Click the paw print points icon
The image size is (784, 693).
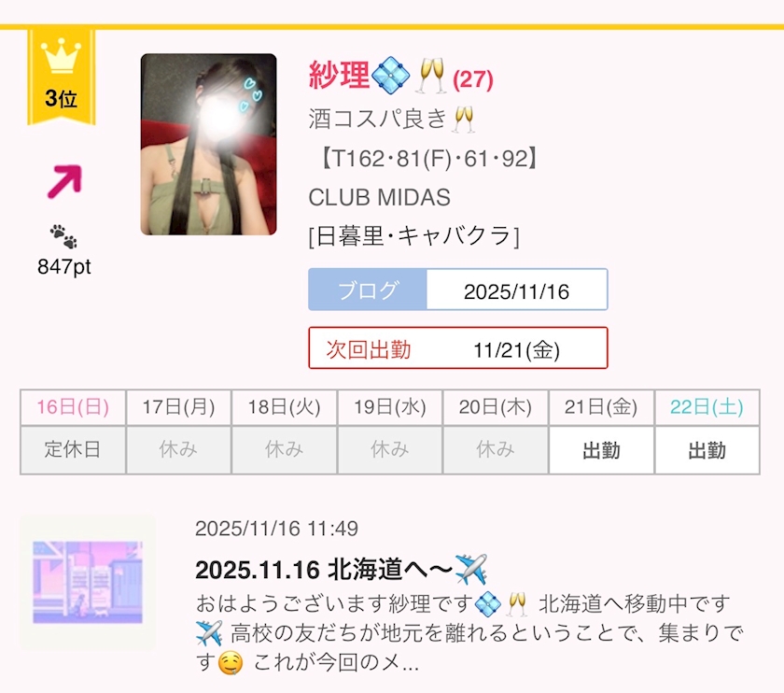click(x=63, y=236)
